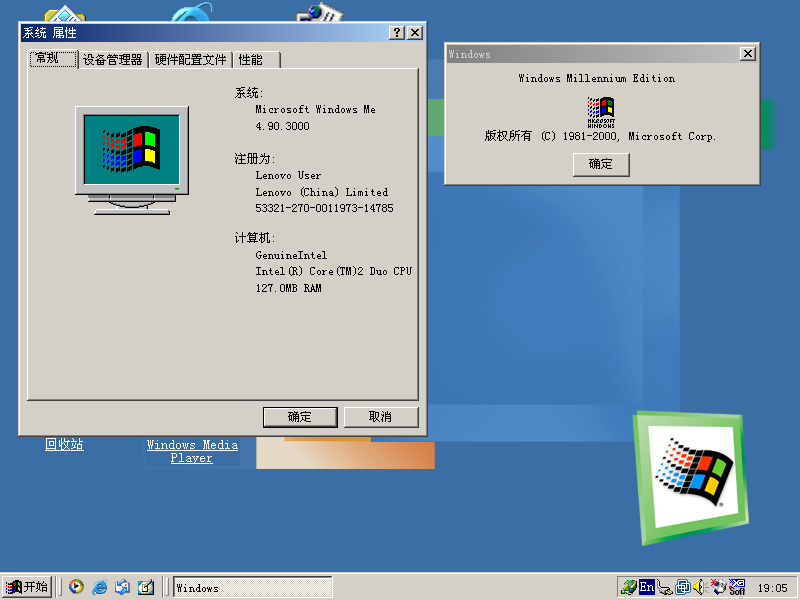The width and height of the screenshot is (800, 600).
Task: Open Outlook Express from Quick Launch
Action: [x=122, y=587]
